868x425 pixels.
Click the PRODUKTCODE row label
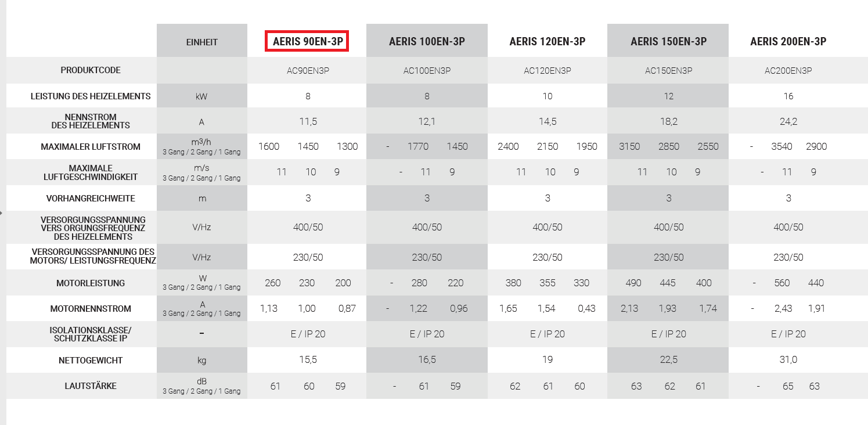click(91, 70)
